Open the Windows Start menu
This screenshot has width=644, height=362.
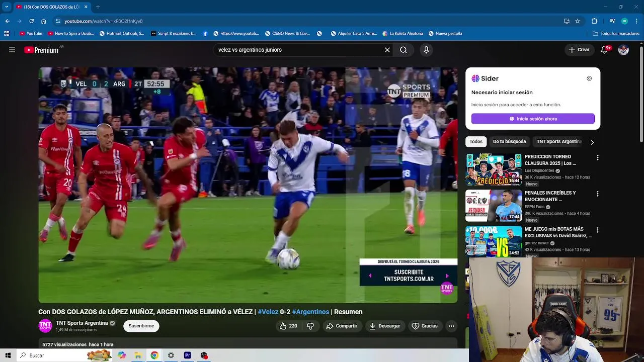pyautogui.click(x=8, y=355)
